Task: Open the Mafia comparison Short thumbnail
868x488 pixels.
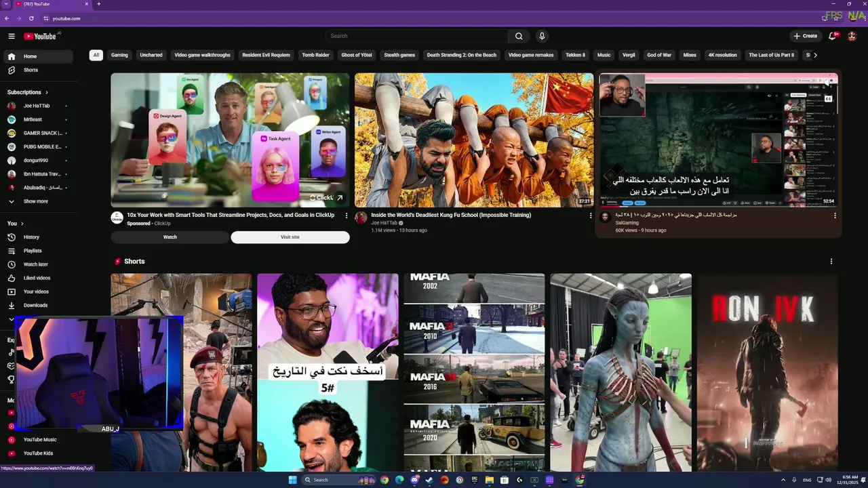Action: pyautogui.click(x=474, y=372)
